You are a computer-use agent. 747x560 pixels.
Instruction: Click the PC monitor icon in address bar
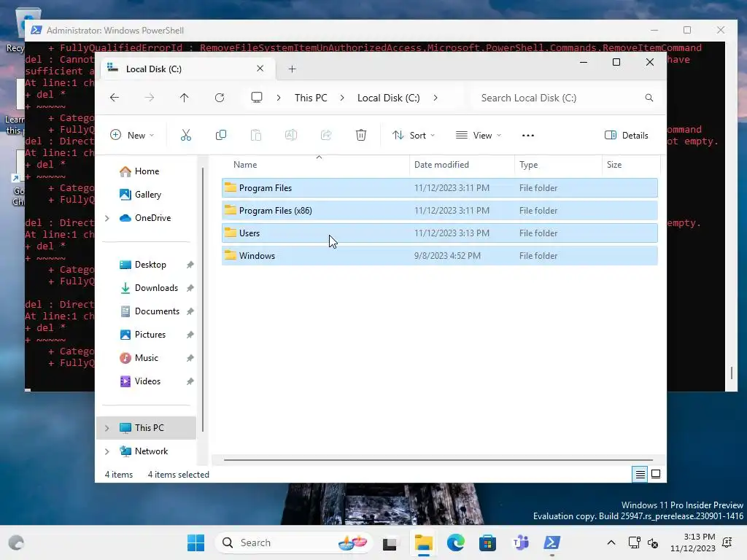pyautogui.click(x=257, y=98)
